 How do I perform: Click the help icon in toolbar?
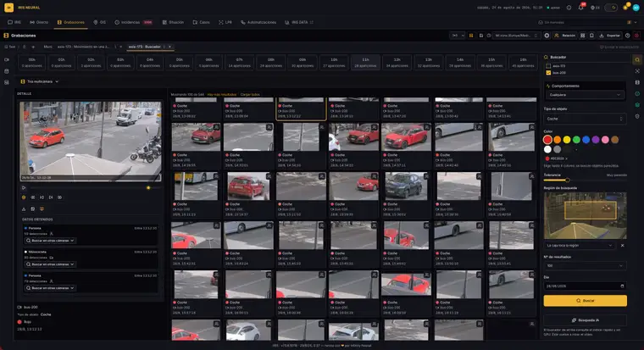(x=628, y=36)
